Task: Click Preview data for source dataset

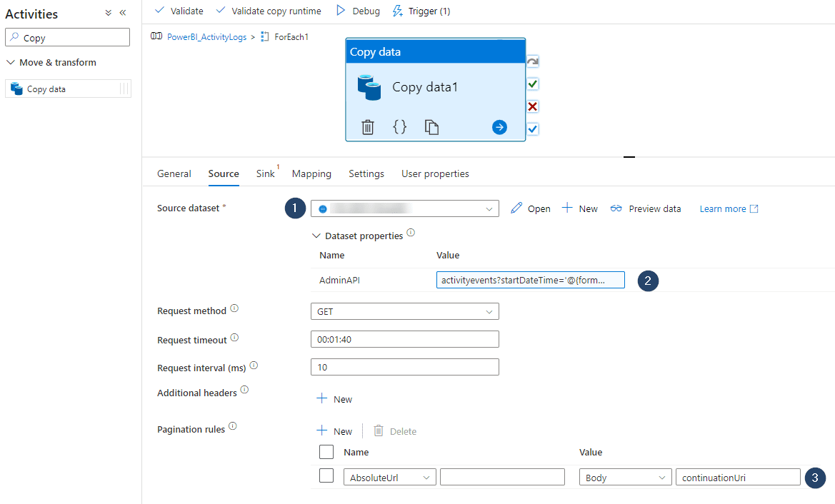Action: pyautogui.click(x=646, y=208)
